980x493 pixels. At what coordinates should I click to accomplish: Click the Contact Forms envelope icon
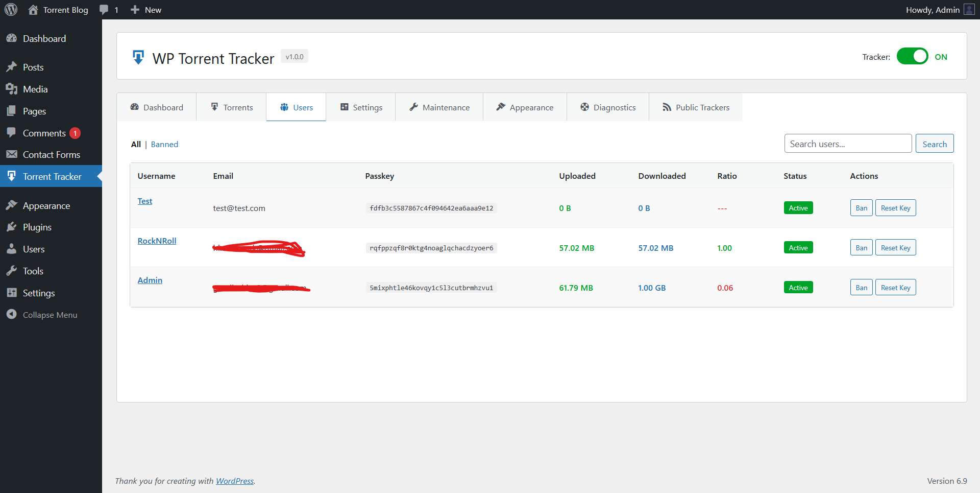12,154
